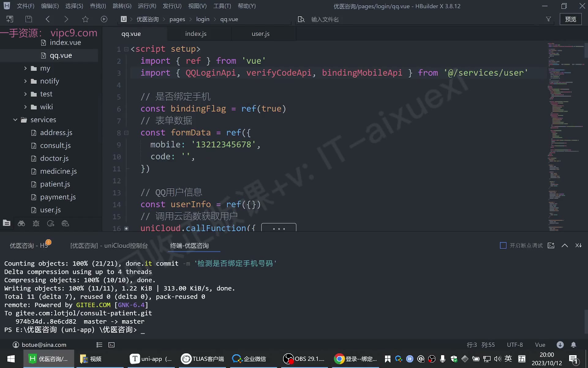The width and height of the screenshot is (588, 368).
Task: Go back with the left arrow icon
Action: tap(47, 19)
